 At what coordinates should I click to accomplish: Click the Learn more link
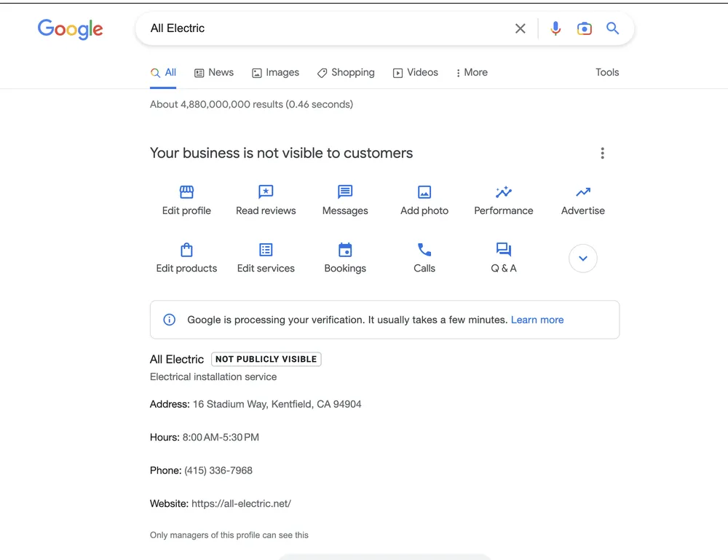(x=537, y=320)
